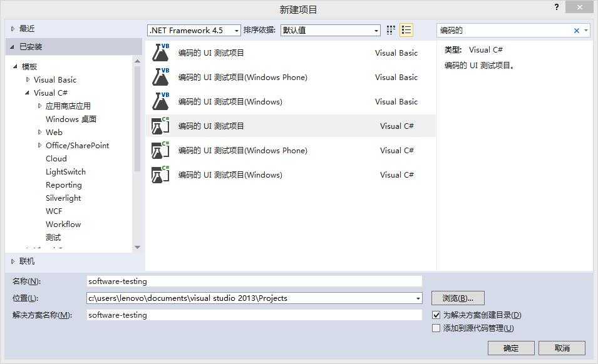
Task: Open the 排序依据 默认值 dropdown
Action: click(x=331, y=31)
